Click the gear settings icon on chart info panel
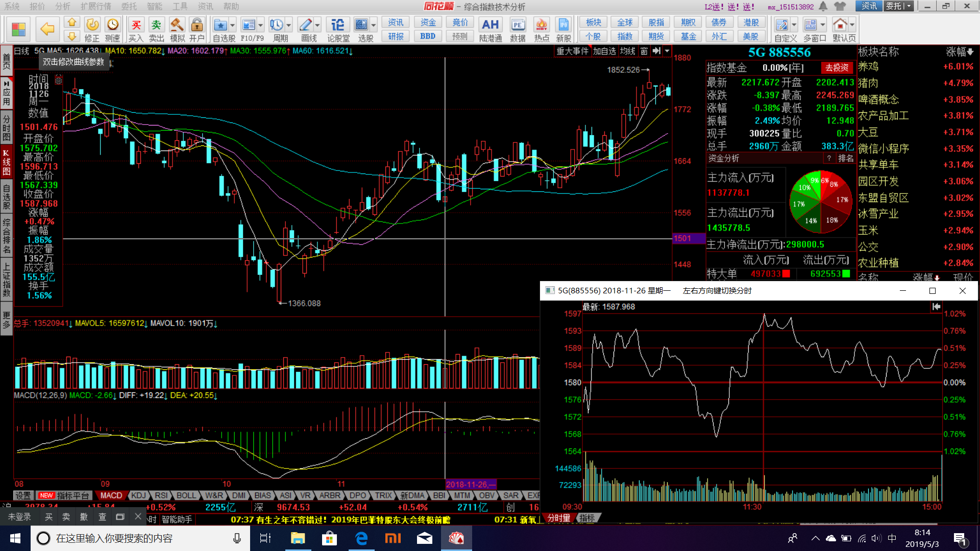Image resolution: width=980 pixels, height=551 pixels. 59,80
